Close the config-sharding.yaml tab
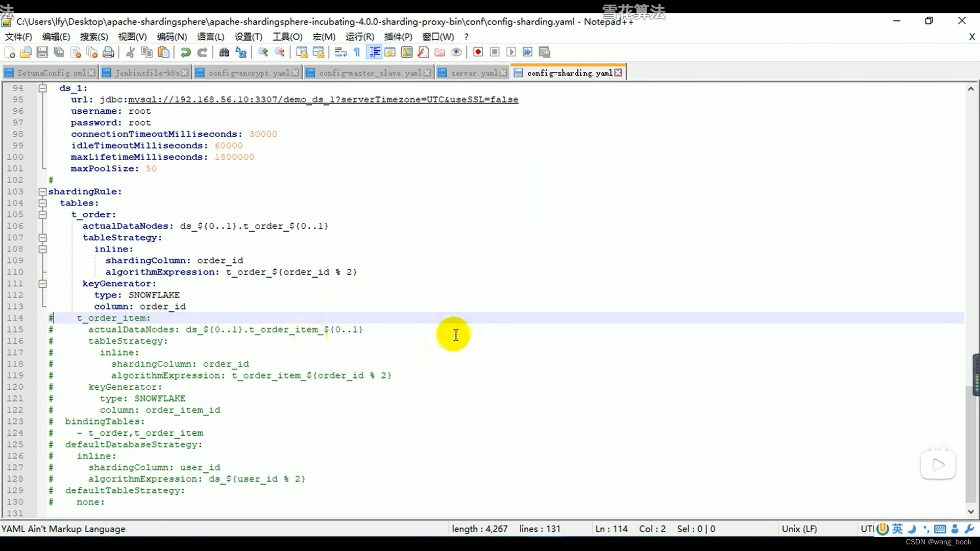Viewport: 980px width, 551px height. point(618,73)
